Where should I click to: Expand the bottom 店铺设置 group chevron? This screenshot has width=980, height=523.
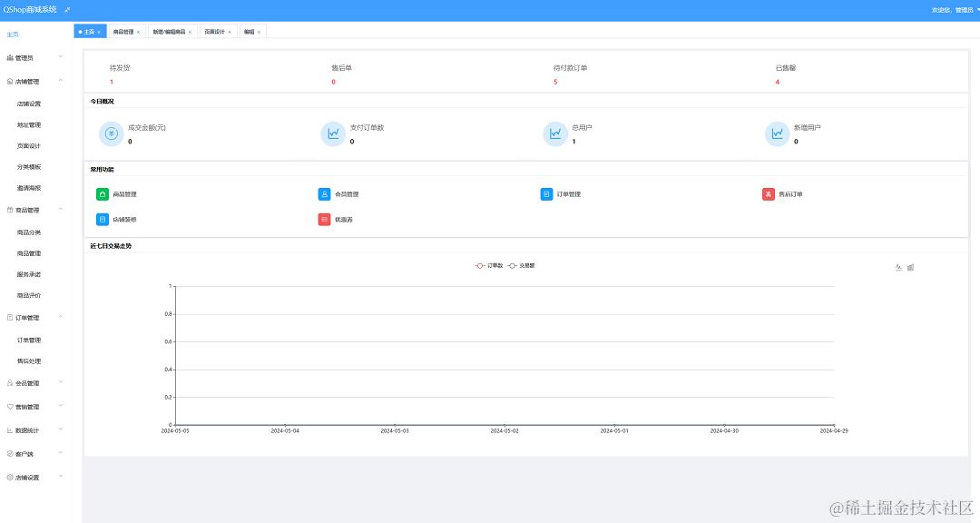[x=61, y=477]
